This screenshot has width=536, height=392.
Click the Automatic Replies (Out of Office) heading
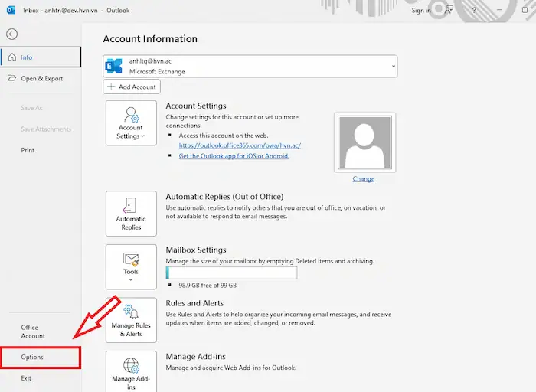tap(224, 197)
